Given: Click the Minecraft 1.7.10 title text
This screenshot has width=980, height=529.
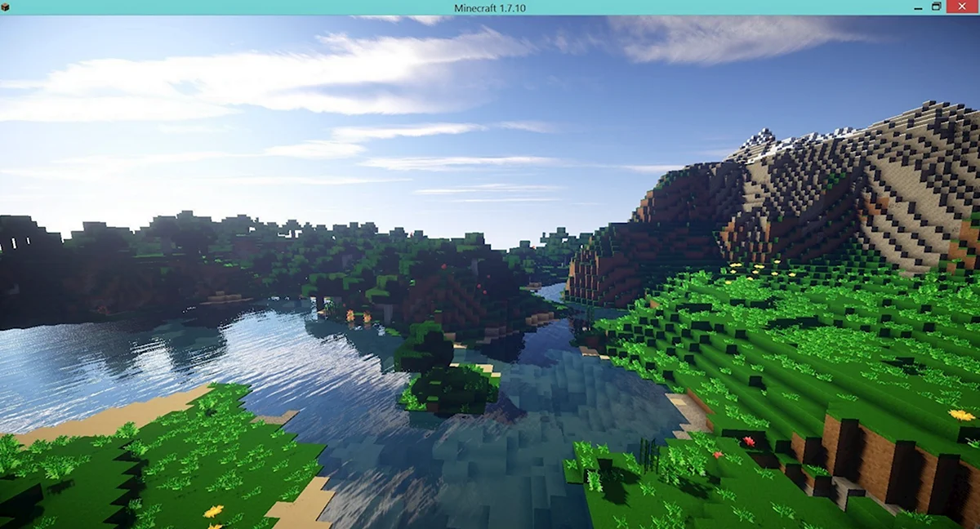Looking at the screenshot, I should pos(490,7).
